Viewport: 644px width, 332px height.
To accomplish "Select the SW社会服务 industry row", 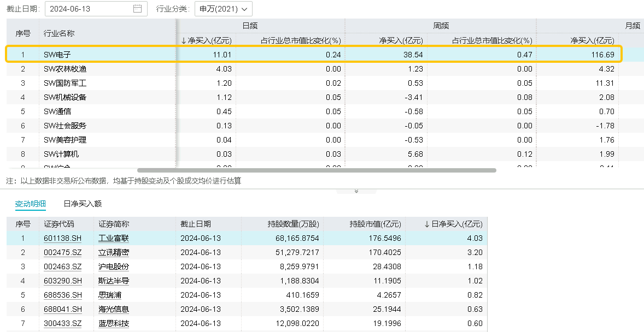I will pos(325,126).
